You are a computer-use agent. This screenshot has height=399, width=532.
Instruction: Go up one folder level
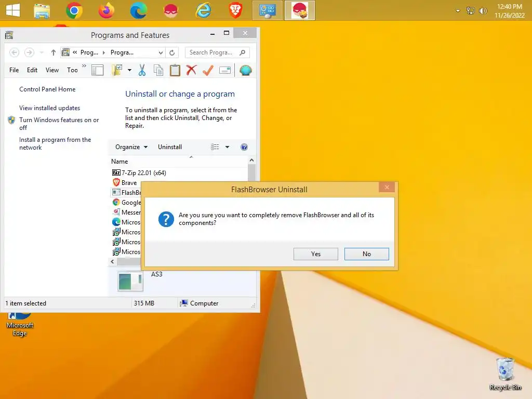pyautogui.click(x=54, y=52)
